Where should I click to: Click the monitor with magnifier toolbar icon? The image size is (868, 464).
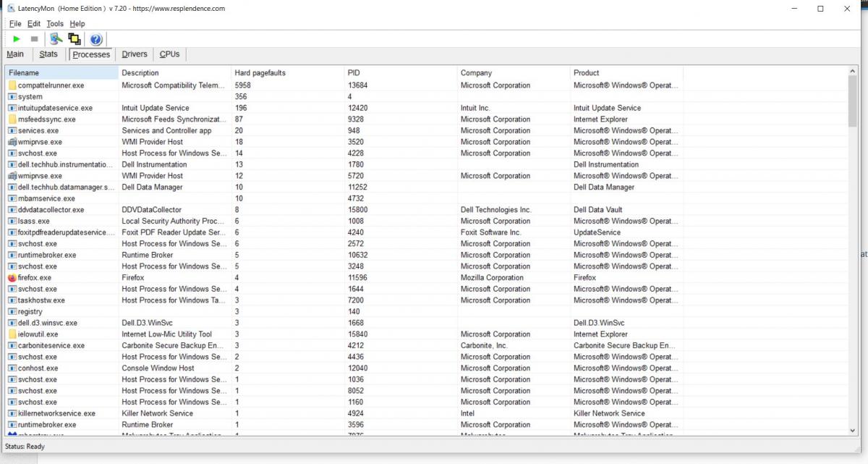[56, 39]
